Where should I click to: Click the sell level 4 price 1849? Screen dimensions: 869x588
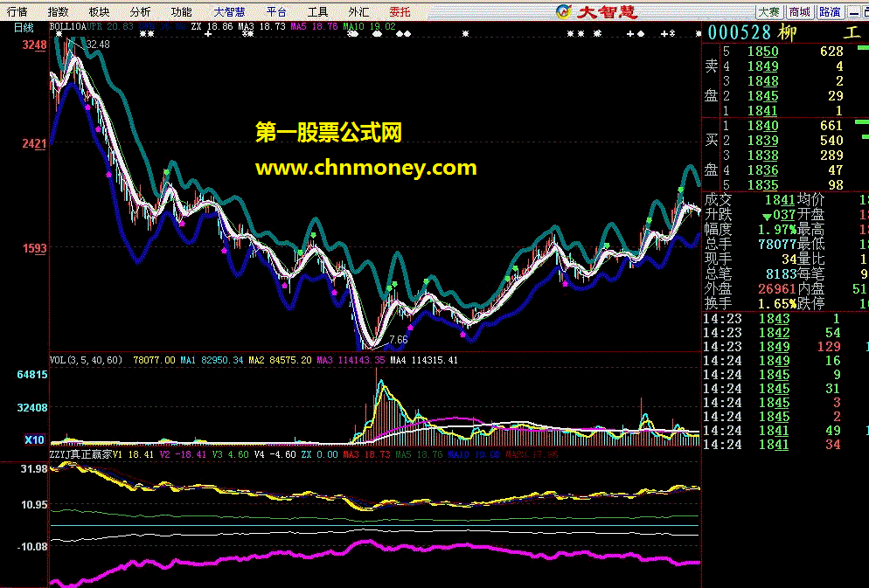pos(762,66)
